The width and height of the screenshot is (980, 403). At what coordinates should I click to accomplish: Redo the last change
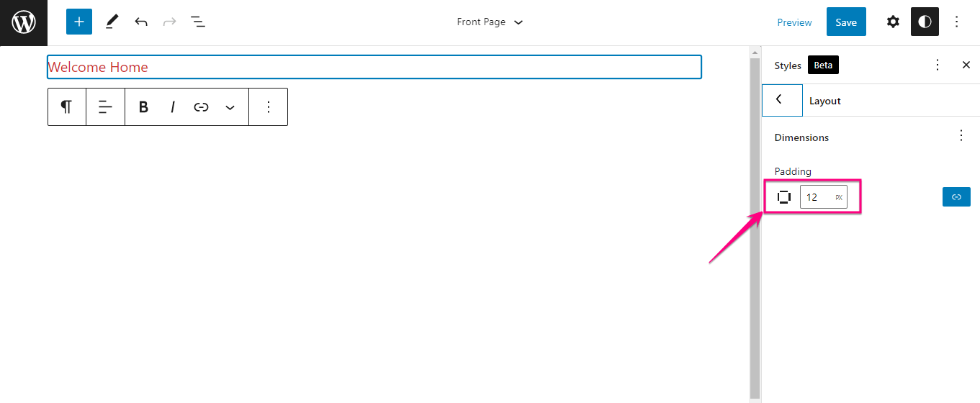[170, 22]
